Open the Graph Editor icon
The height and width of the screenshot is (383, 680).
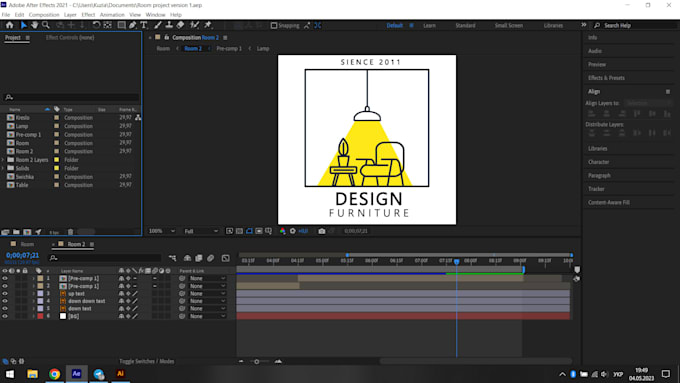226,258
